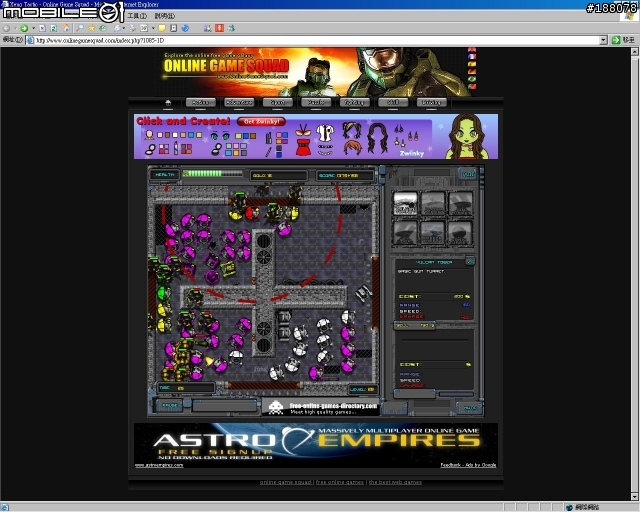Click the Go button beside the address bar
The height and width of the screenshot is (512, 640).
pos(623,40)
